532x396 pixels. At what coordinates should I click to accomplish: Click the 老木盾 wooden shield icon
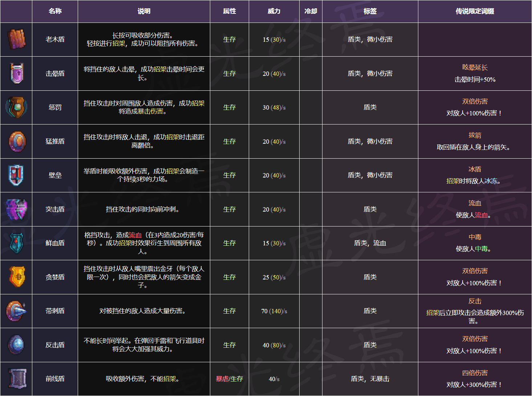[16, 39]
